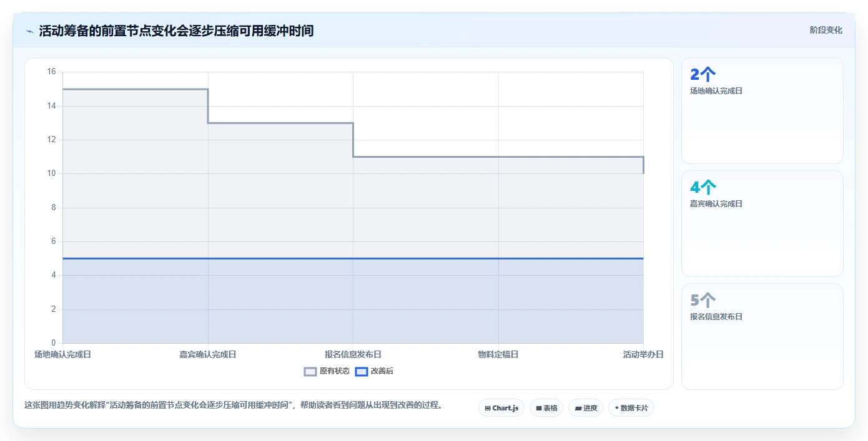Click the 场地确认完成日 x-axis label
Viewport: 868px width, 441px height.
click(62, 354)
